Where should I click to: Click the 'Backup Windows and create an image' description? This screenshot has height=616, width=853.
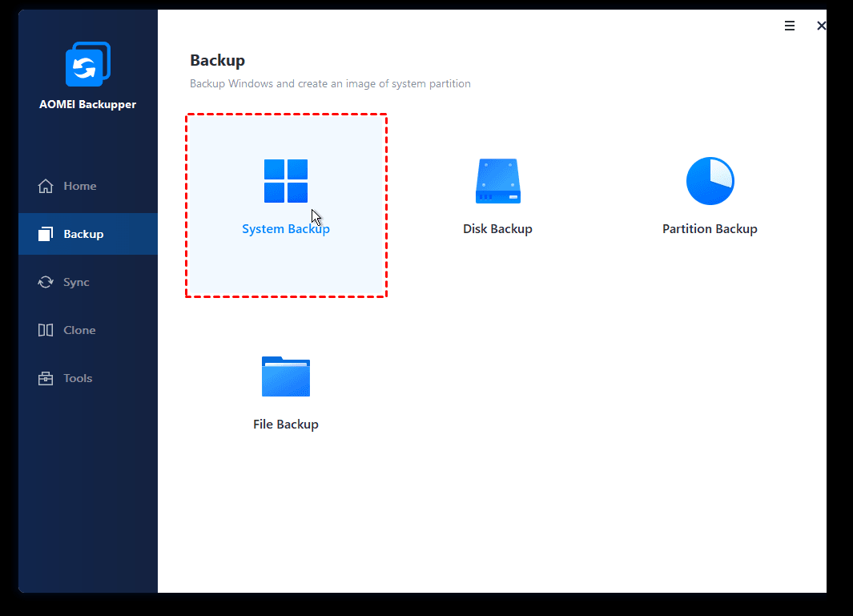coord(330,84)
